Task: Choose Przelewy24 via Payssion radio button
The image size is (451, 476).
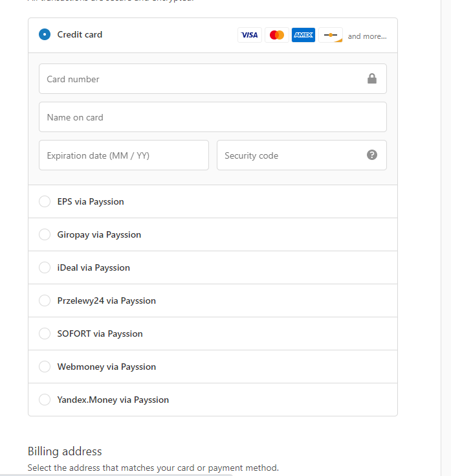Action: pyautogui.click(x=45, y=300)
